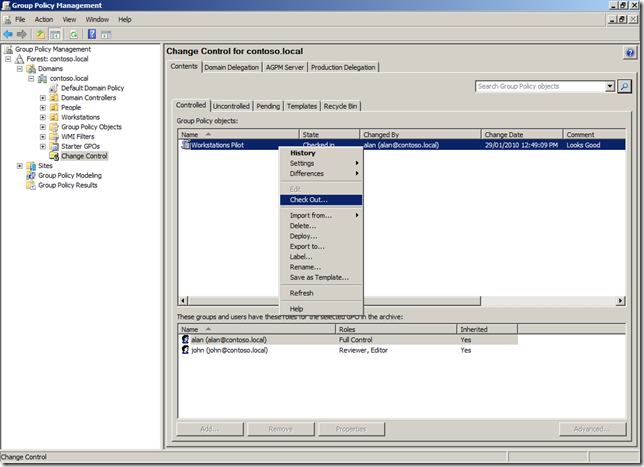Collapse the contoso.local domain node
644x467 pixels.
pos(31,78)
